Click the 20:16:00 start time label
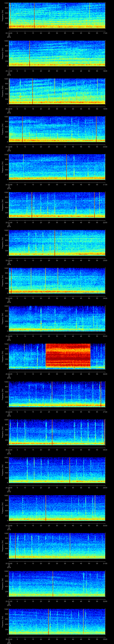This screenshot has width=114, height=644. [9, 33]
